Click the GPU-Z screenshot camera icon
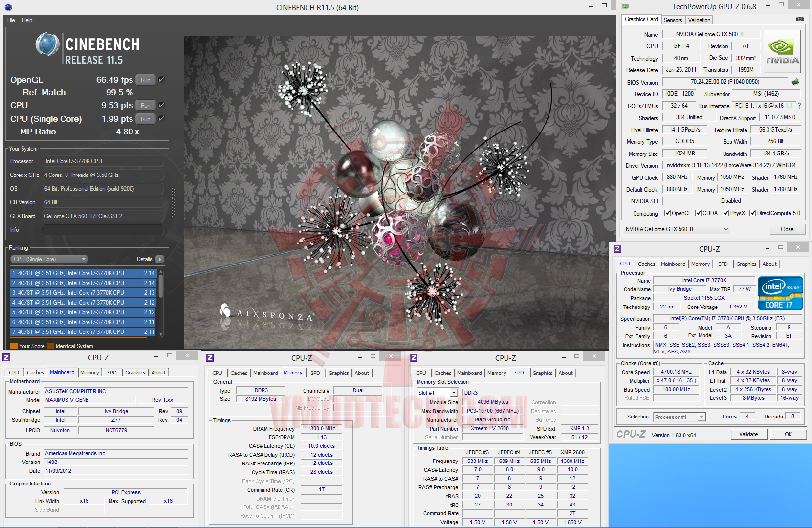The width and height of the screenshot is (812, 528). tap(800, 19)
